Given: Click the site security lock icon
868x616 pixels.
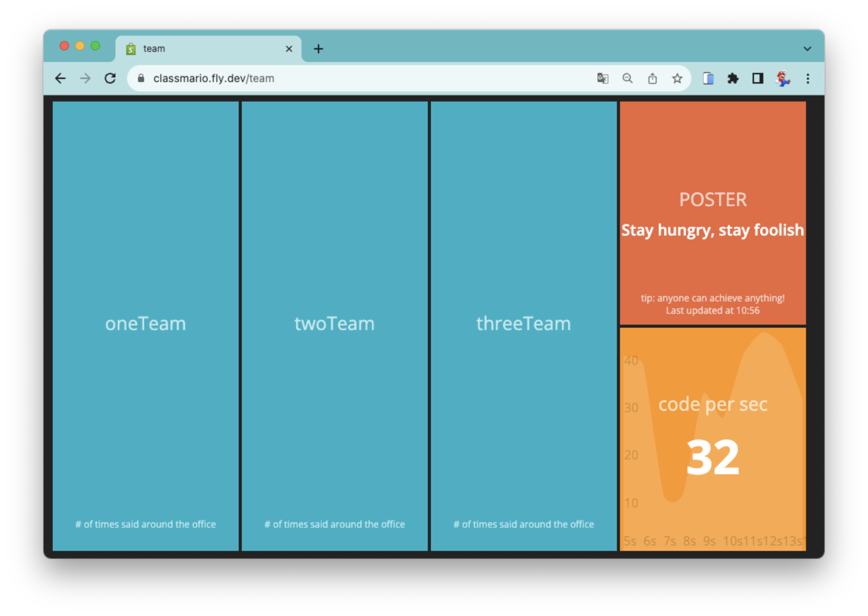Looking at the screenshot, I should [x=140, y=78].
